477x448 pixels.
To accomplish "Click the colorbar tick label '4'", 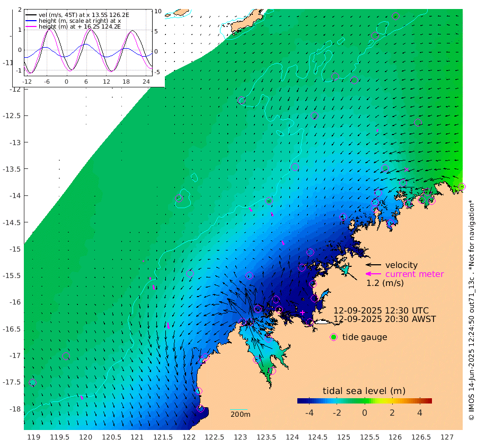I will click(420, 413).
